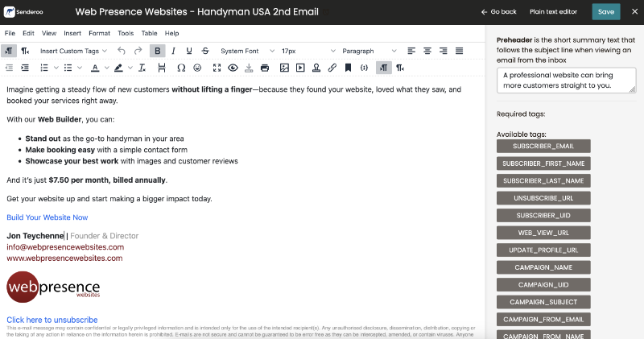Click the preview eye icon

pyautogui.click(x=233, y=68)
